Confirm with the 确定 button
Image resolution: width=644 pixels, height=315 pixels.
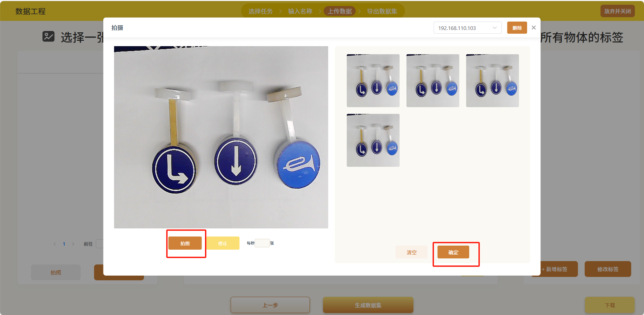pos(453,252)
